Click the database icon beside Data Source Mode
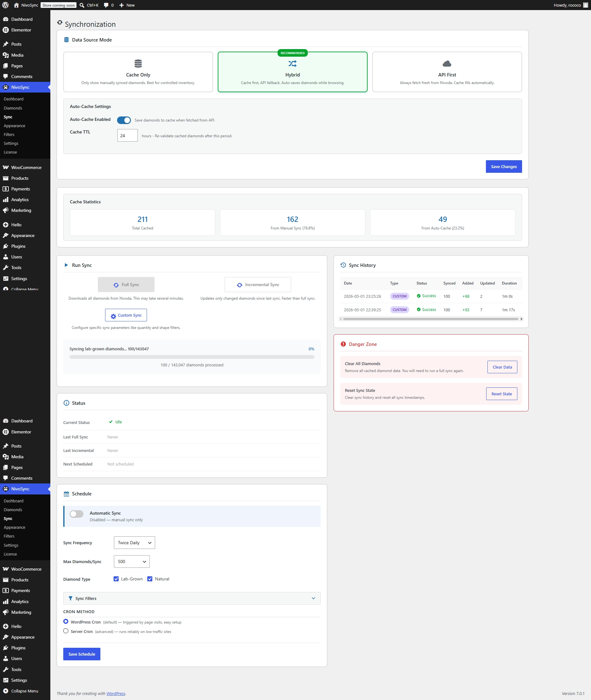Screen dimensions: 591x700 [66, 40]
